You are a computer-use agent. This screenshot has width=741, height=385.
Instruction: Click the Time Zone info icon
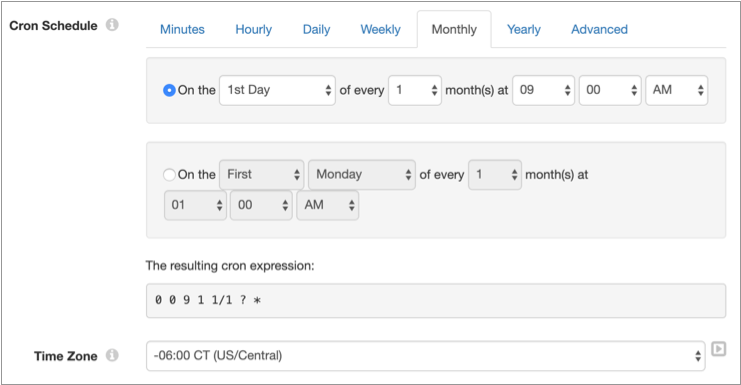point(112,355)
